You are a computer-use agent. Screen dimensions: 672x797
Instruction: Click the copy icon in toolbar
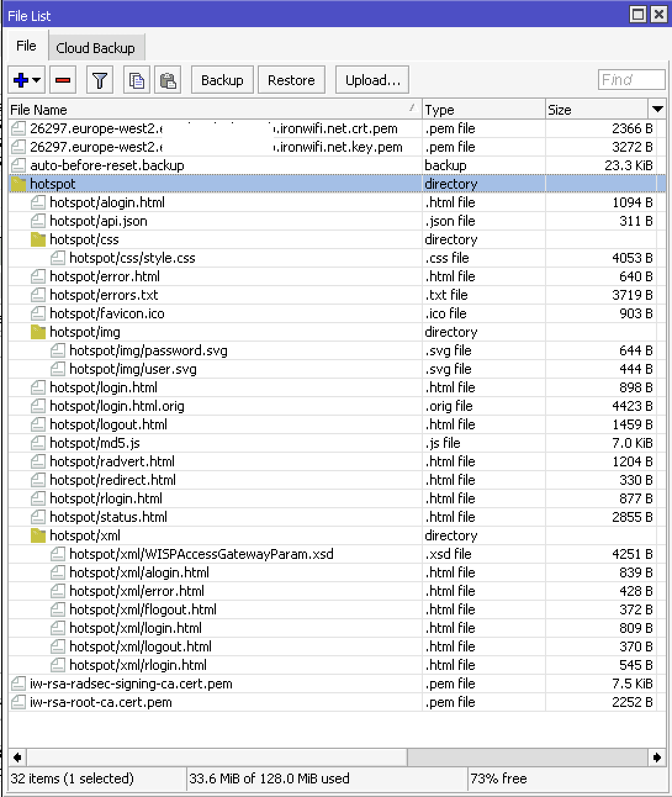pos(137,80)
